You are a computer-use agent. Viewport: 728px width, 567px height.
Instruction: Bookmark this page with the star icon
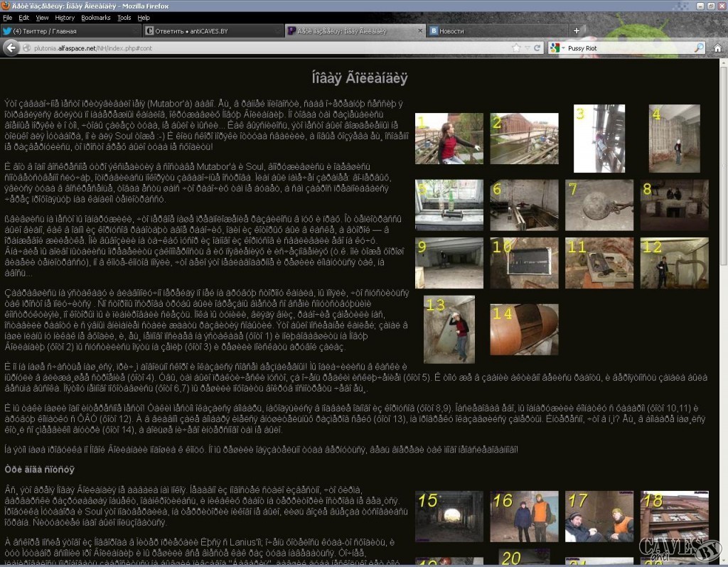pyautogui.click(x=517, y=48)
